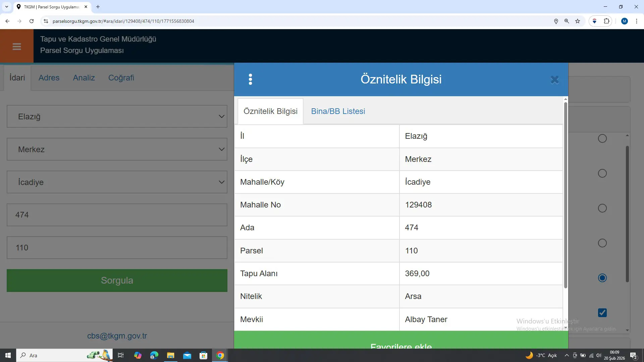Open the Chrome profile avatar M
Viewport: 644px width, 362px height.
624,21
